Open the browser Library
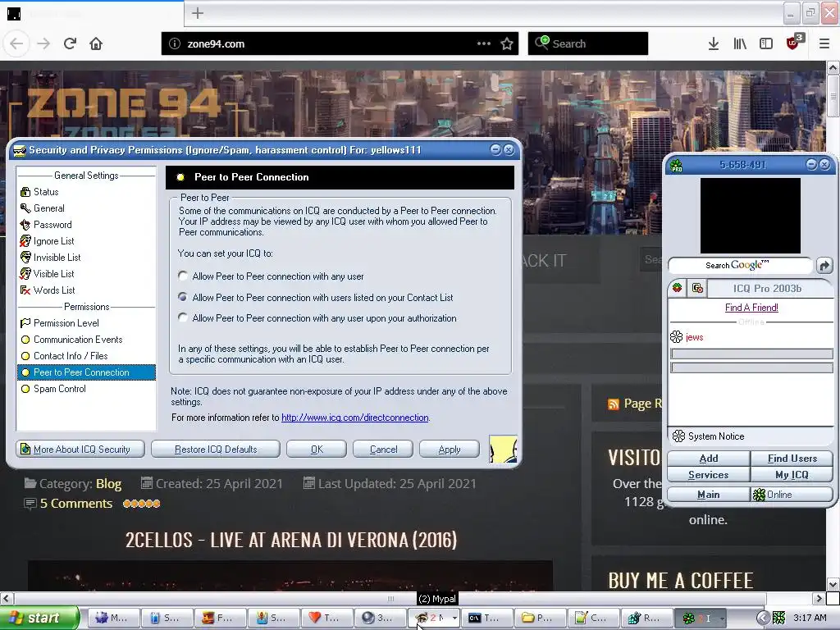840x630 pixels. click(740, 44)
